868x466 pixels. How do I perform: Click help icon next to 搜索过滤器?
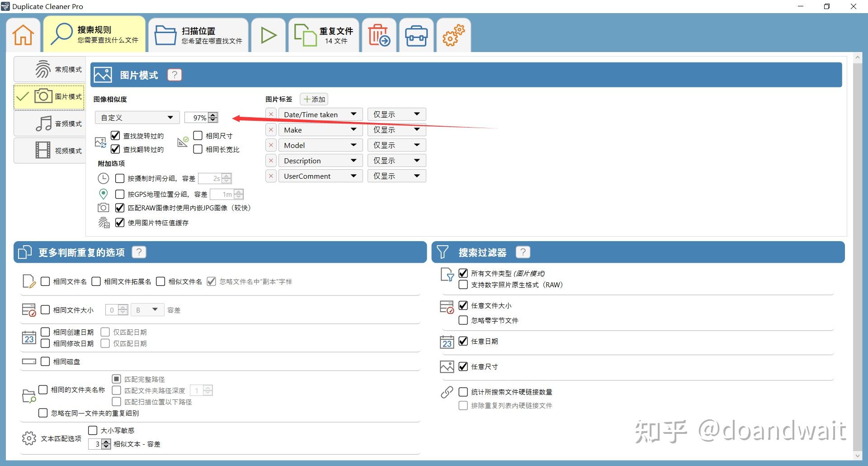pyautogui.click(x=523, y=252)
